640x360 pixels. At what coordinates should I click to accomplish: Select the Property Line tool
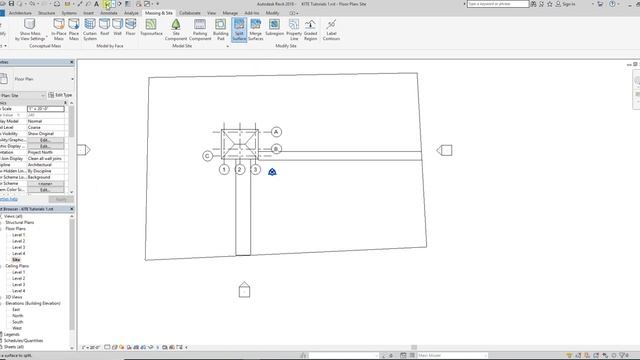294,29
